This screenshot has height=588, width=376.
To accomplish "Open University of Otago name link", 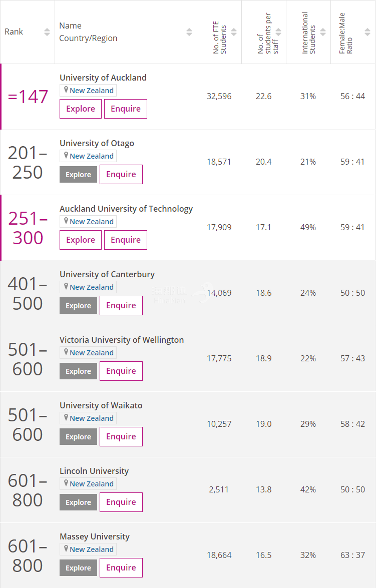I will pos(97,143).
